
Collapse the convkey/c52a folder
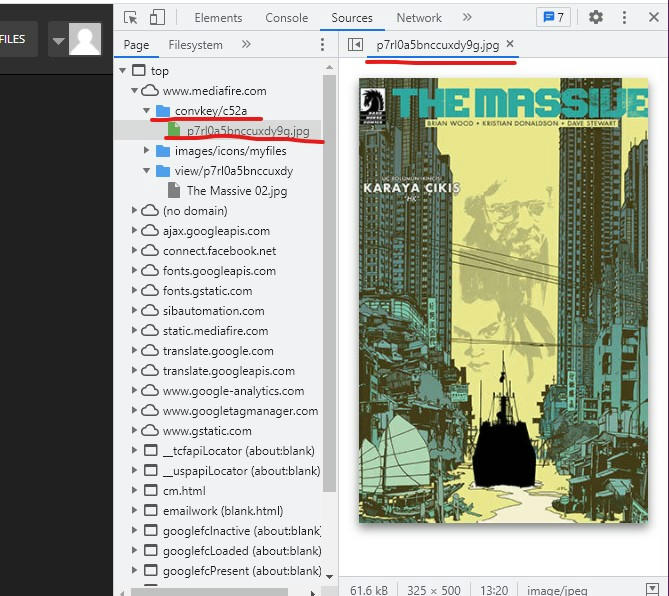(x=146, y=110)
